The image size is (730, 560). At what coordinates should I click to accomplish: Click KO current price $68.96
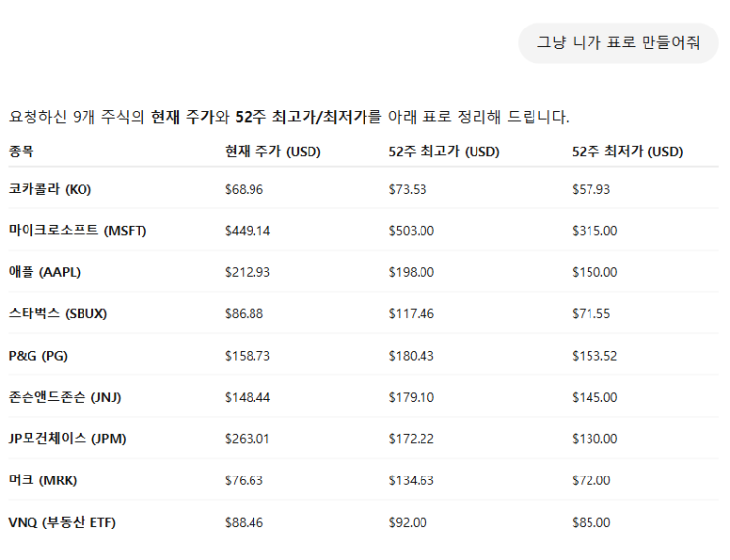point(244,189)
